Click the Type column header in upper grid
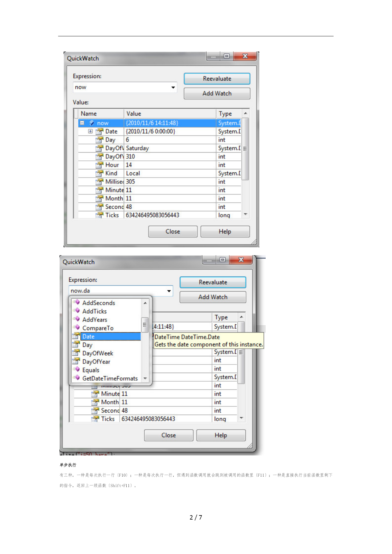392x554 pixels. tap(229, 114)
